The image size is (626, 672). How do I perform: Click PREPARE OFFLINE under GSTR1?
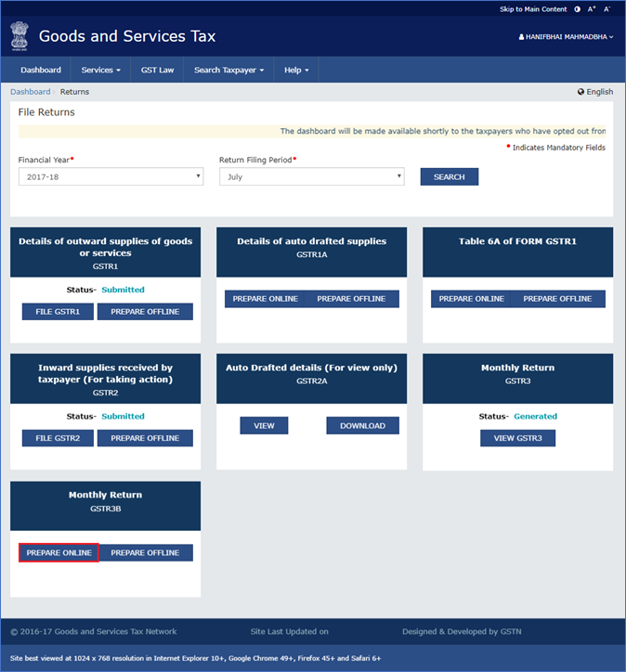[145, 312]
